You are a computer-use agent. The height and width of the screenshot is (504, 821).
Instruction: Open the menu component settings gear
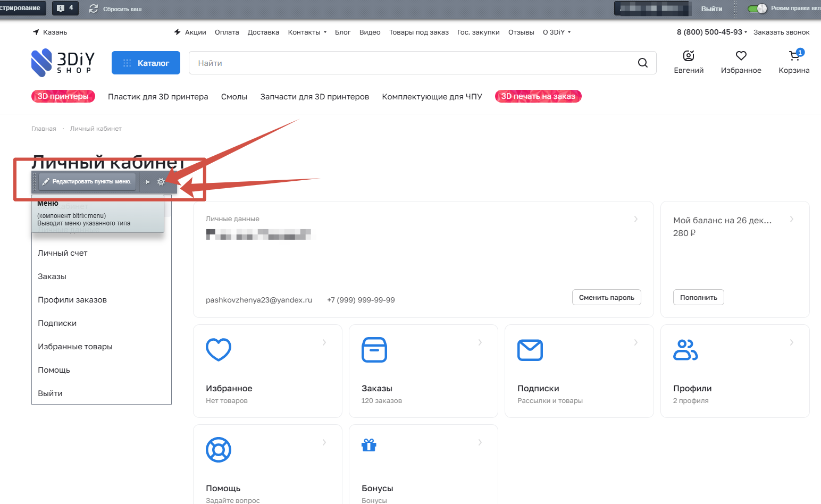(x=161, y=182)
